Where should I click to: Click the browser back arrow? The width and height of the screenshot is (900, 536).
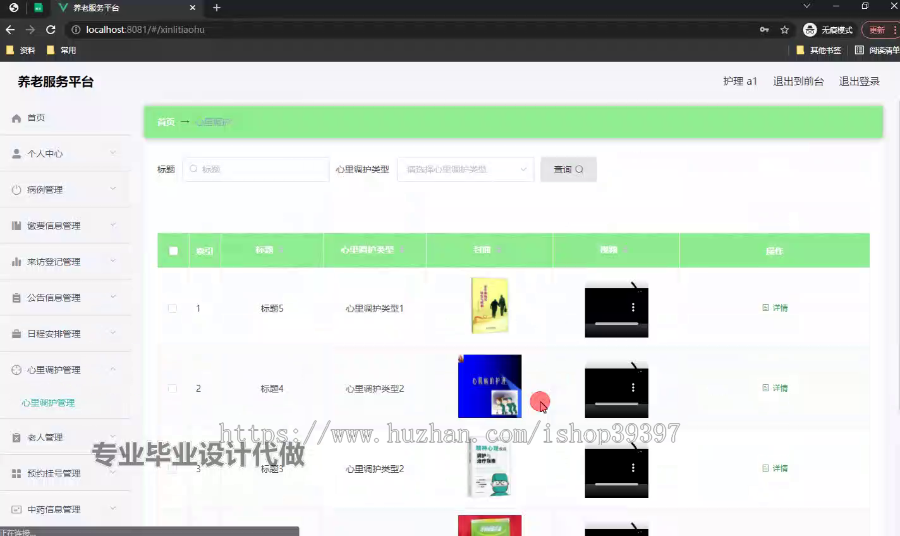click(x=10, y=30)
